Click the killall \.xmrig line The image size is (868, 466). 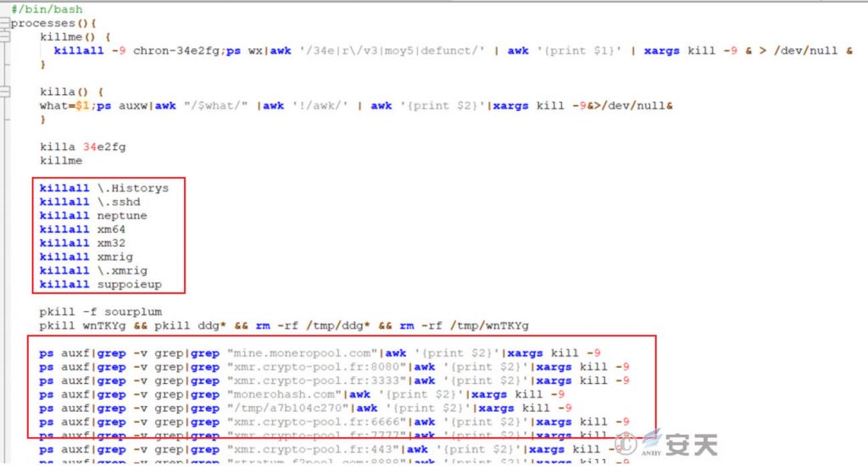point(93,270)
